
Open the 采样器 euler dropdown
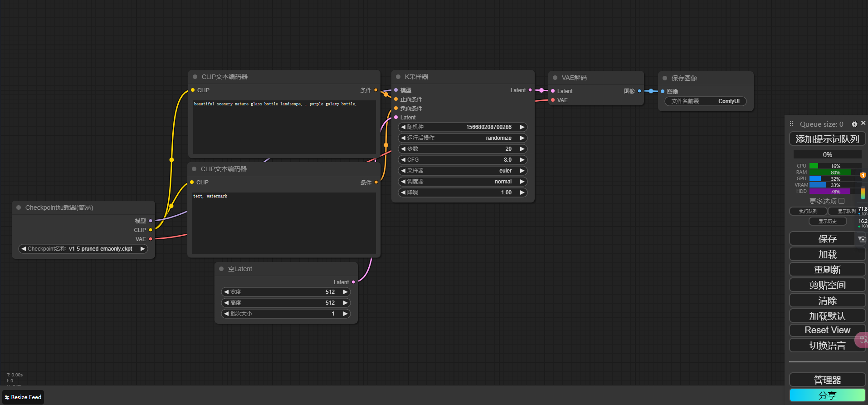463,171
